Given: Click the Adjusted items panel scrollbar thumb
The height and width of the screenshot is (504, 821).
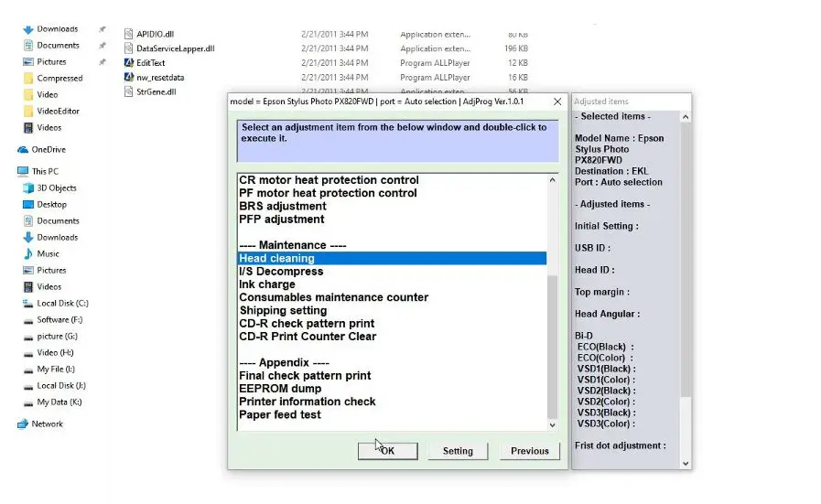Looking at the screenshot, I should point(686,260).
